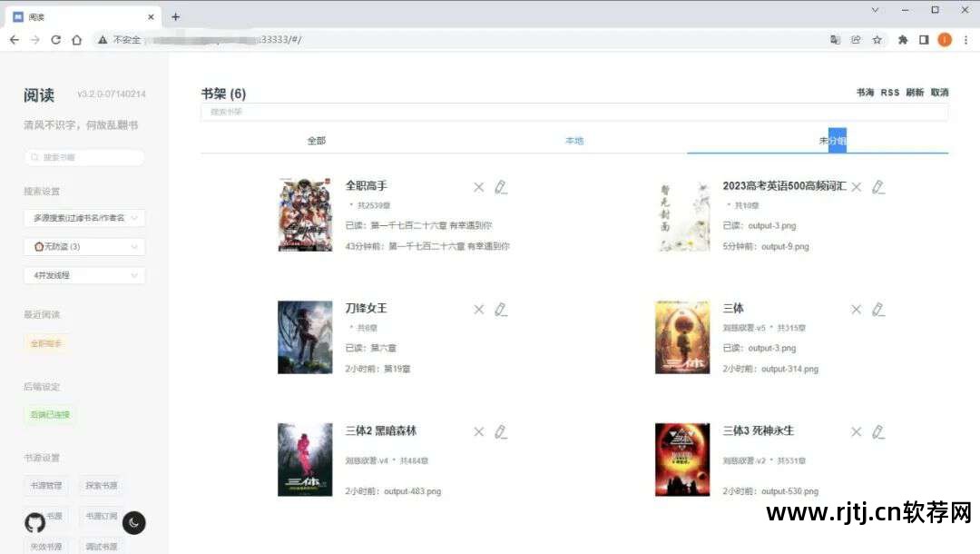Open the 刀锋女王 cover thumbnail
The image size is (980, 554).
click(305, 337)
